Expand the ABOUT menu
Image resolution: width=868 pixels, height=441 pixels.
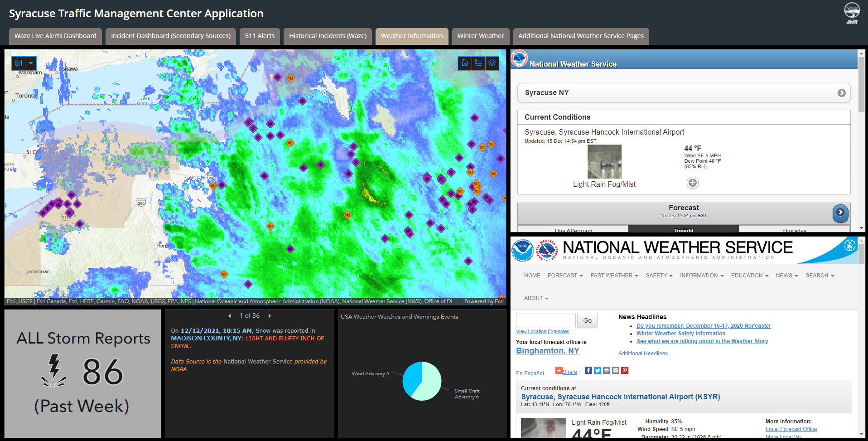click(x=536, y=298)
